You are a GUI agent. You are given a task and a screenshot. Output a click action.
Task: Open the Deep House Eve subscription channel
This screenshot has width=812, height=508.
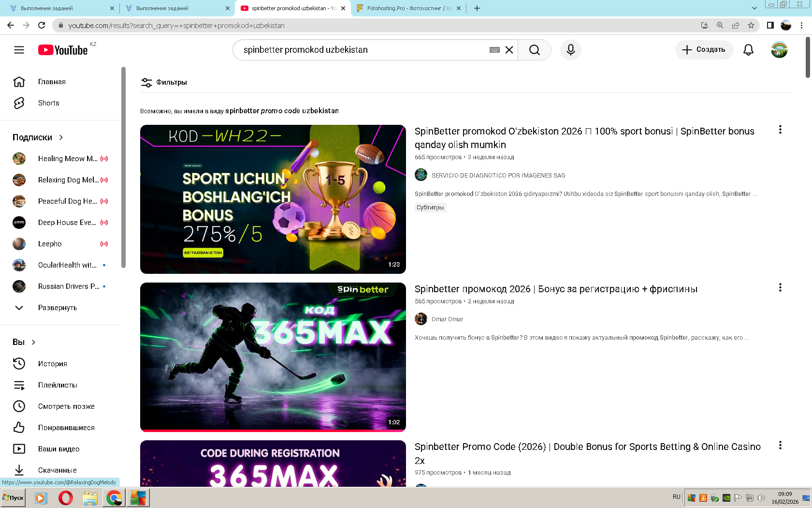[x=59, y=223]
